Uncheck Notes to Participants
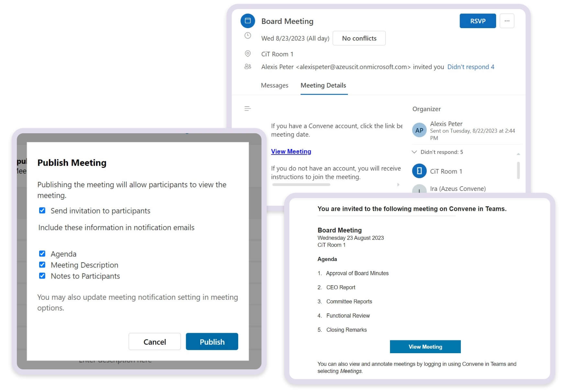The image size is (567, 392). 42,276
